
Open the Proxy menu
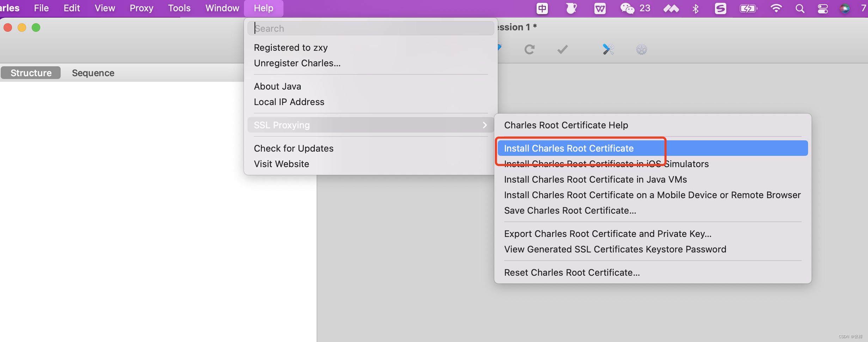pyautogui.click(x=141, y=8)
